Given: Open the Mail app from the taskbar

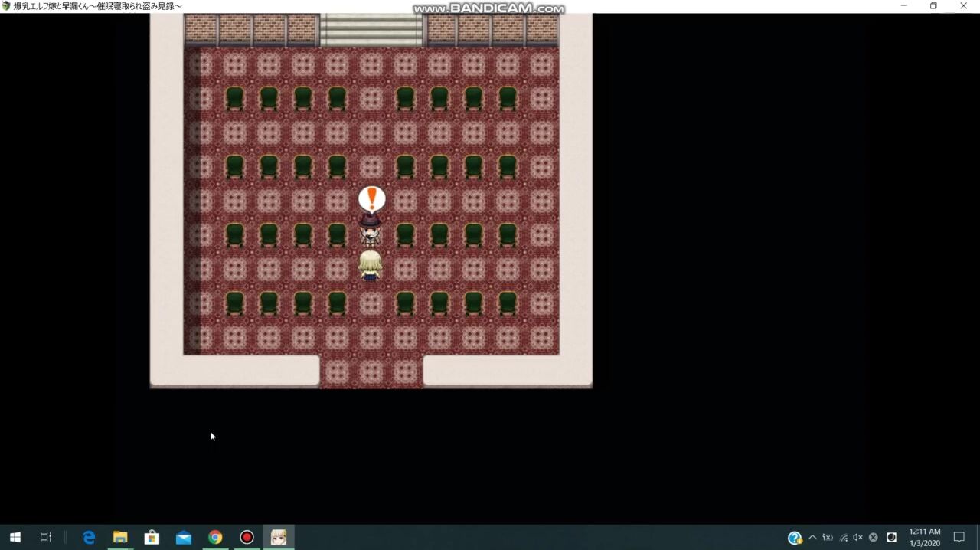Looking at the screenshot, I should [x=184, y=537].
